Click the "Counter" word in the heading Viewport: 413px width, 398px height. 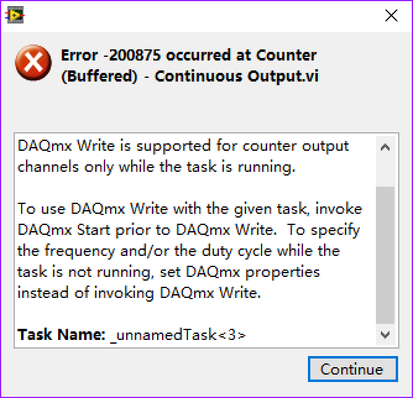click(x=286, y=55)
